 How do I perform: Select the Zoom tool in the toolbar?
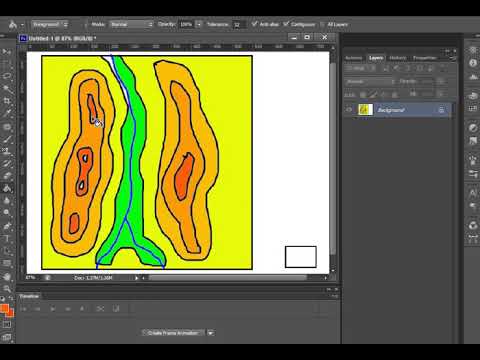click(x=7, y=289)
